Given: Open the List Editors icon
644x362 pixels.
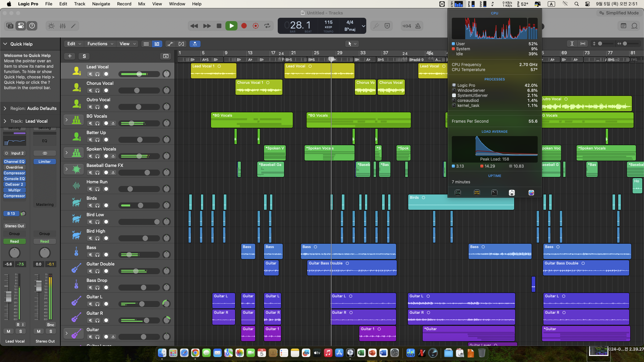Looking at the screenshot, I should coord(624,26).
